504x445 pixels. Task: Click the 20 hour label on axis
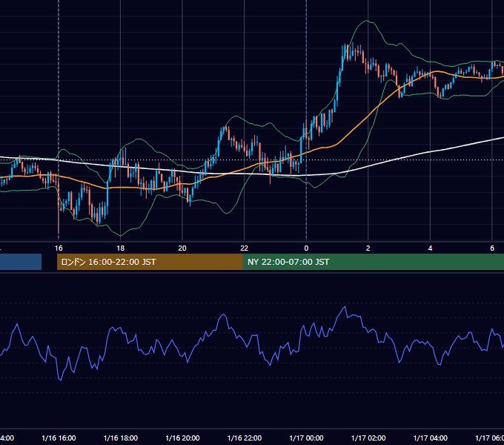pyautogui.click(x=182, y=248)
